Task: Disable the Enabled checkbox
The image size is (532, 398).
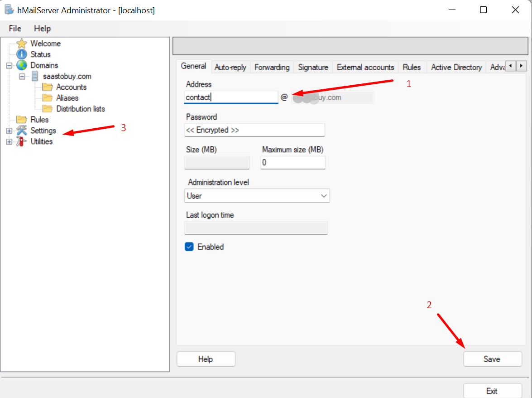Action: (x=189, y=247)
